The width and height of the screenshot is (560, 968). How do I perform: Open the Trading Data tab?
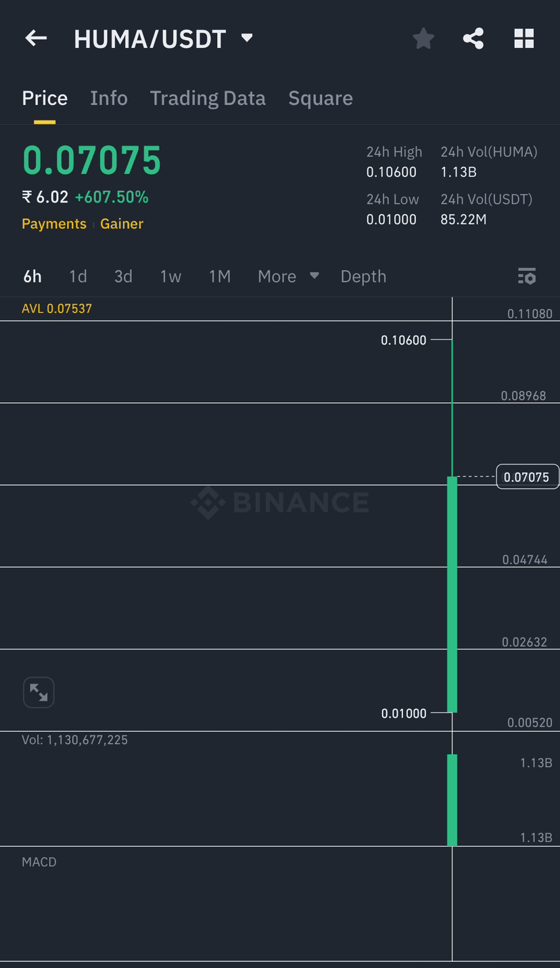pos(208,98)
